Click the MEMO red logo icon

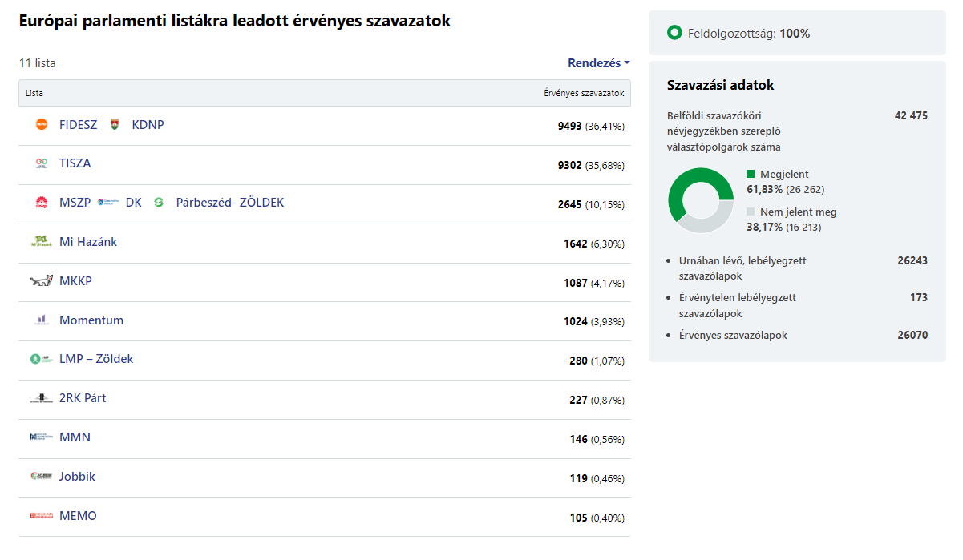click(42, 516)
